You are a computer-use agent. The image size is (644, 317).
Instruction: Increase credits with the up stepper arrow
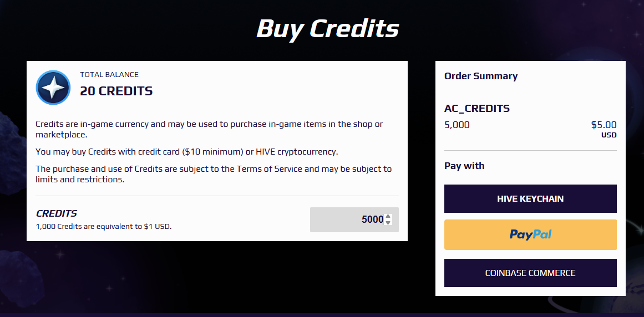[x=388, y=217]
